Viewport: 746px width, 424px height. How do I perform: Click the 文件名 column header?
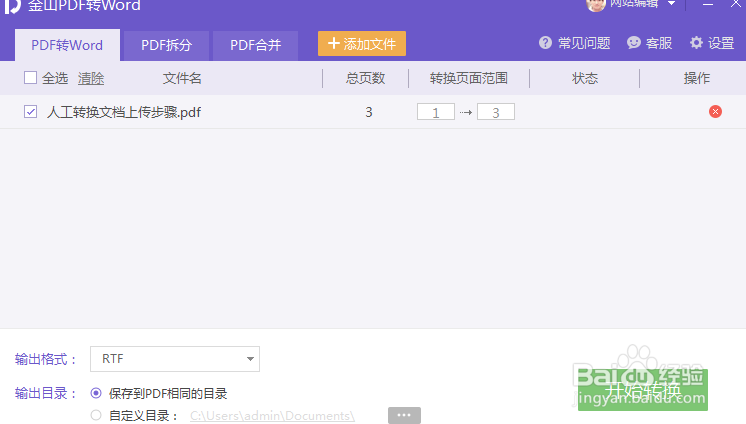point(182,78)
